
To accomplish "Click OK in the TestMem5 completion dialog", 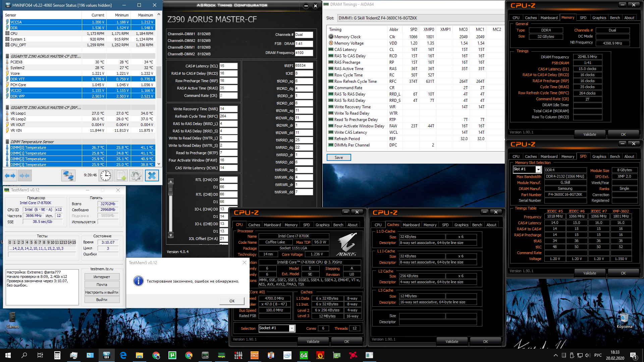I will pyautogui.click(x=232, y=301).
